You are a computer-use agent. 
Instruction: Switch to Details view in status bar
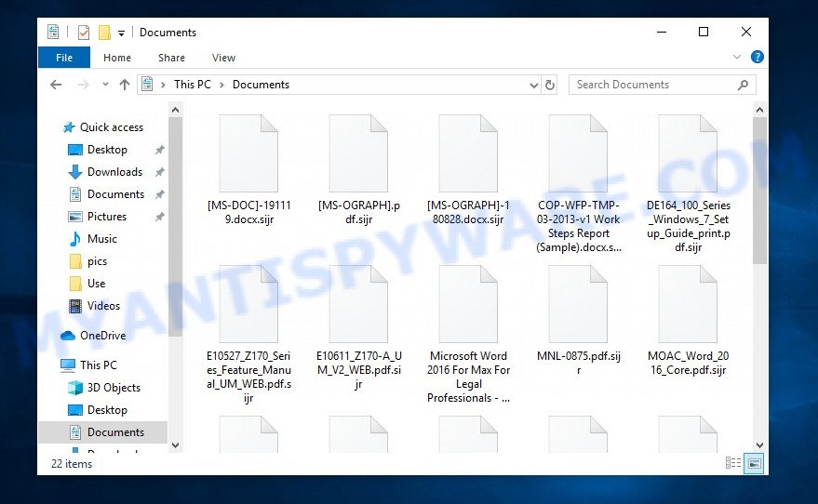click(x=733, y=463)
